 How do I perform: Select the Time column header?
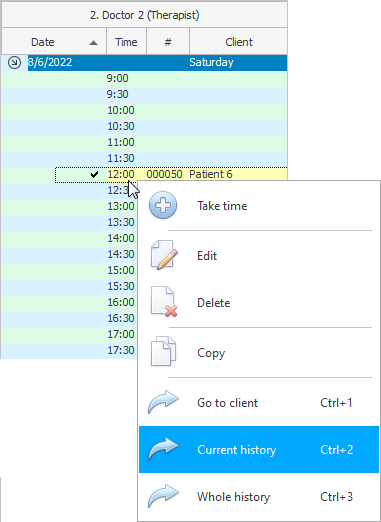pos(126,42)
